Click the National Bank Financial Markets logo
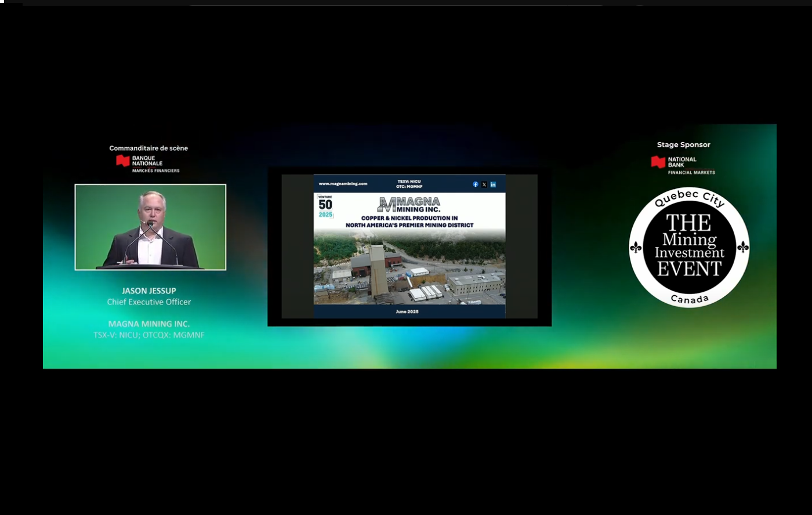This screenshot has height=515, width=812. pos(683,165)
